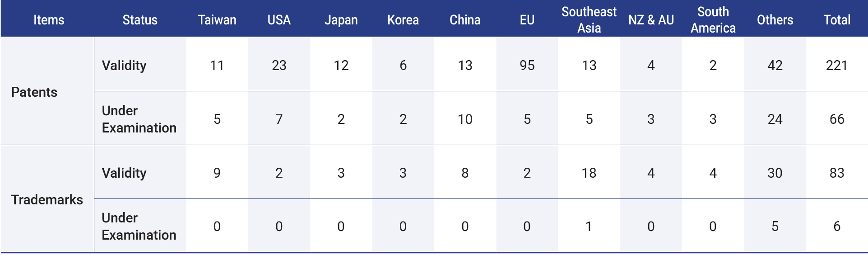Select the Korea column header

403,20
